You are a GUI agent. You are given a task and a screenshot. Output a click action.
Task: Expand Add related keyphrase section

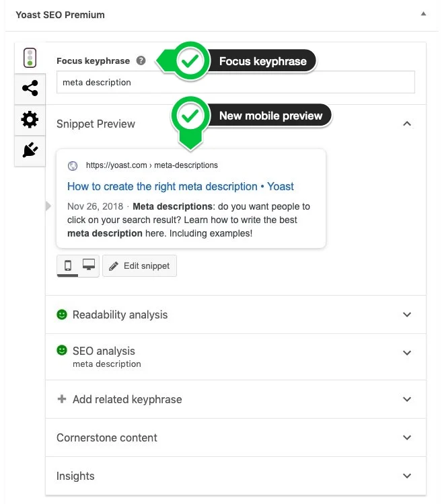[406, 399]
